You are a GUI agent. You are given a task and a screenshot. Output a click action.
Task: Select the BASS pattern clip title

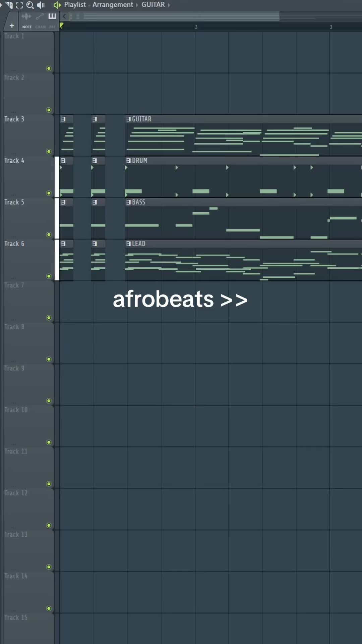[x=138, y=202]
